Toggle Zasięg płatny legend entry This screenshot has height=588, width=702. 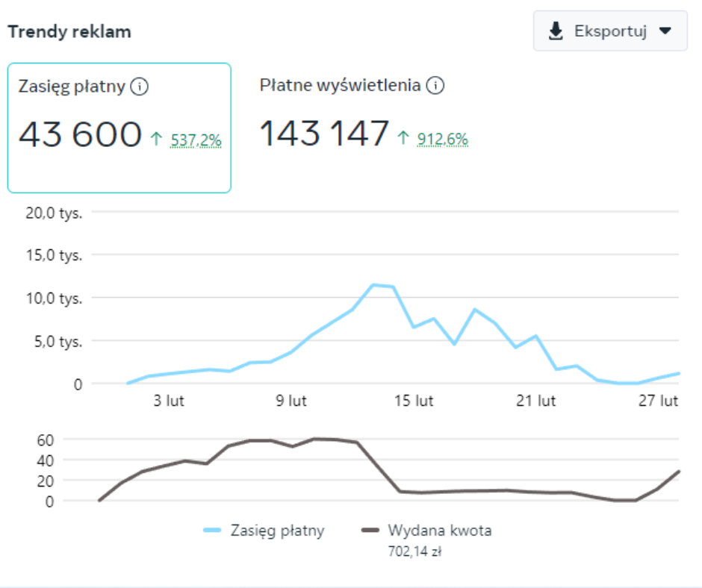tap(264, 531)
